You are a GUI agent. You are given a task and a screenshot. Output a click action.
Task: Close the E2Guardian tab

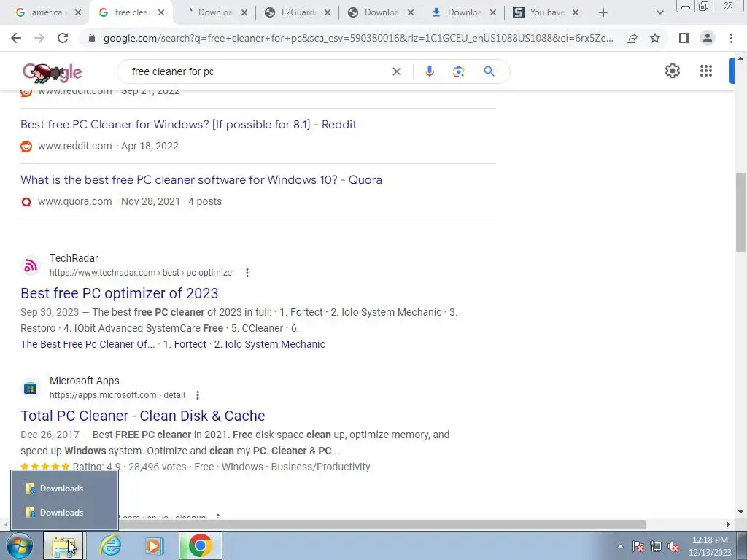(x=327, y=12)
